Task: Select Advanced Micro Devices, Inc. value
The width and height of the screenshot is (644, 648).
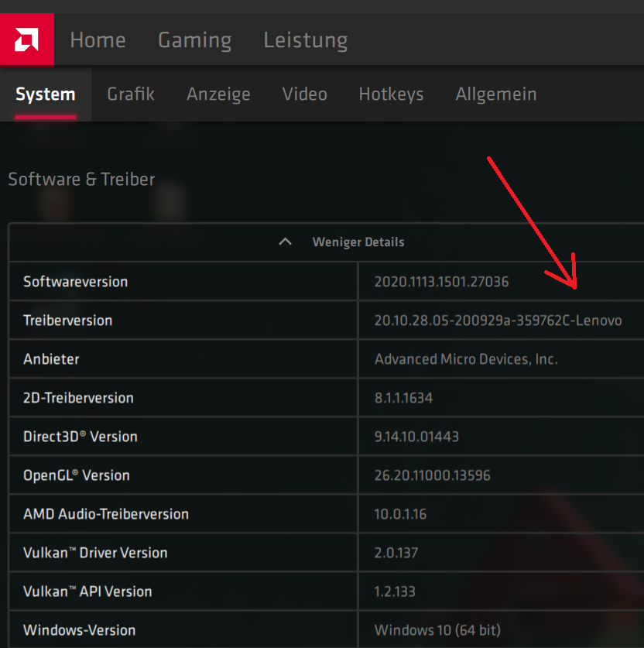Action: click(466, 359)
